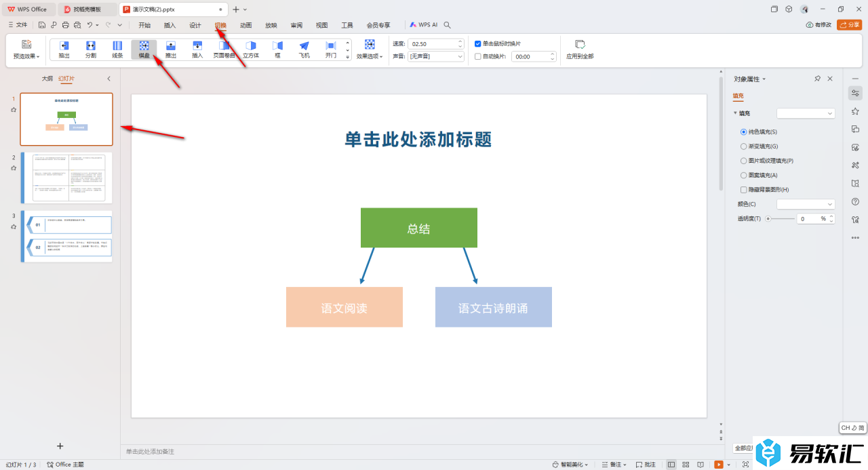Click the print icon in quick toolbar
This screenshot has height=470, width=868.
pyautogui.click(x=65, y=25)
